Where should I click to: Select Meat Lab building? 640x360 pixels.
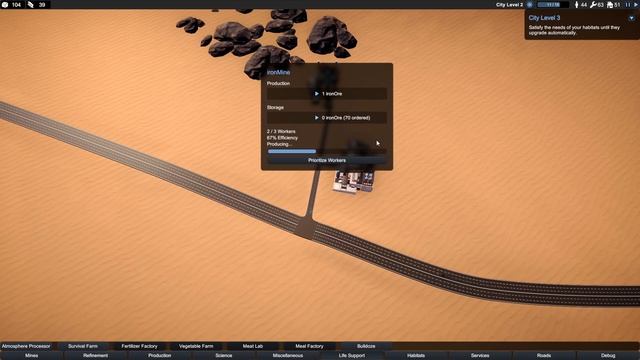[253, 346]
